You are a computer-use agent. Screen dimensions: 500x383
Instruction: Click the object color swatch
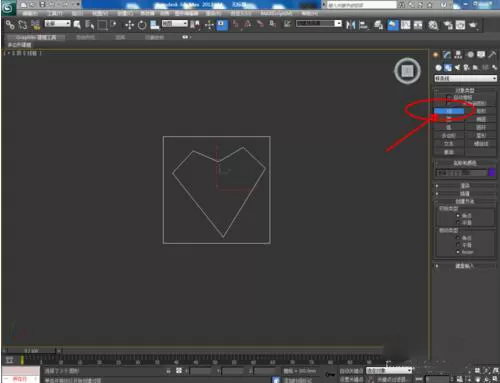click(491, 172)
